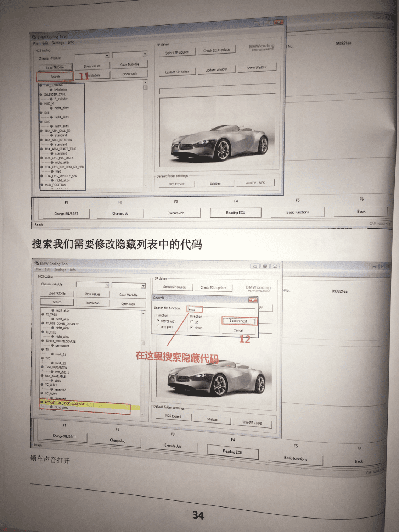Open NCS Expert default folder settings

[x=177, y=184]
